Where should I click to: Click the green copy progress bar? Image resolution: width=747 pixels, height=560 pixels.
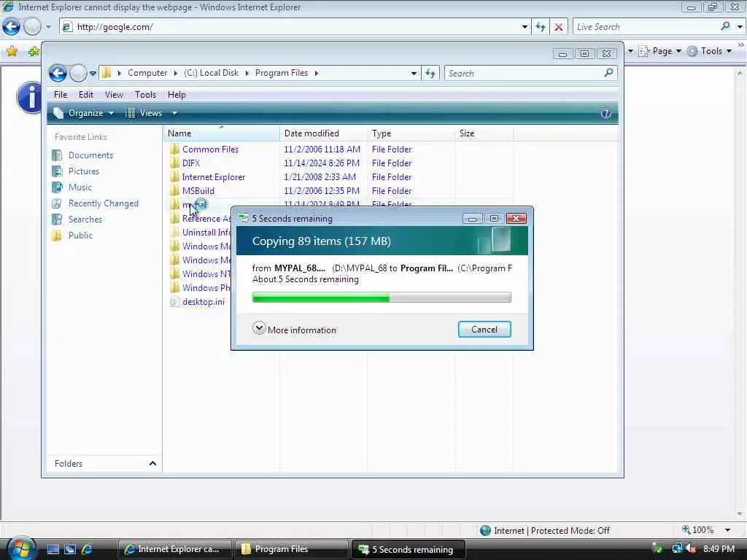[382, 297]
